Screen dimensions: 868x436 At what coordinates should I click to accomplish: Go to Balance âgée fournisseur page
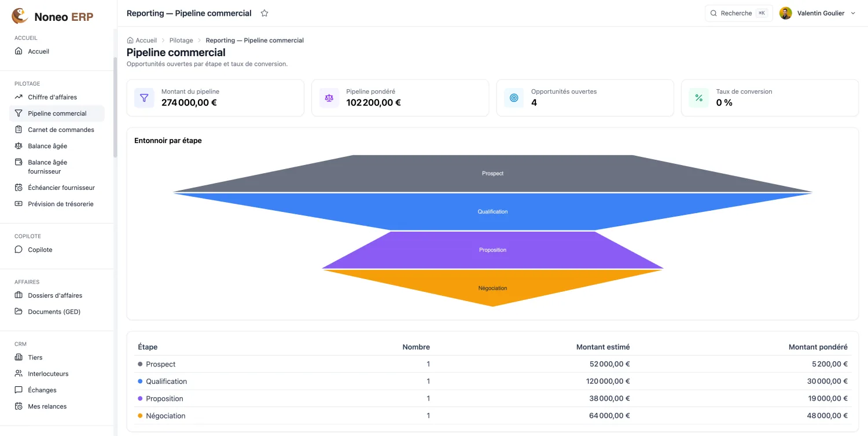click(x=57, y=167)
